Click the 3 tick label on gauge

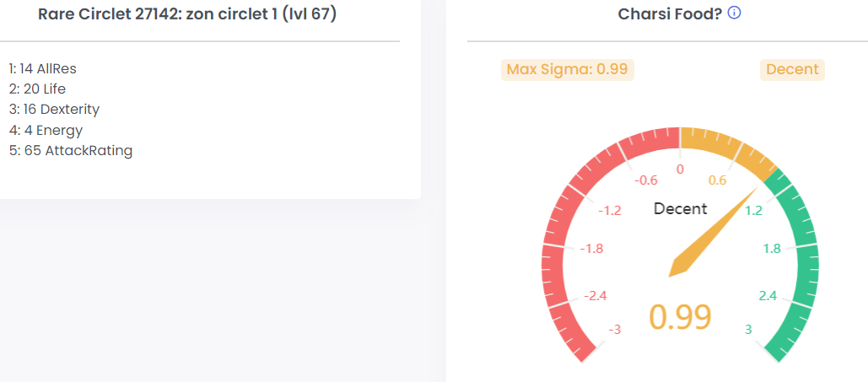748,329
